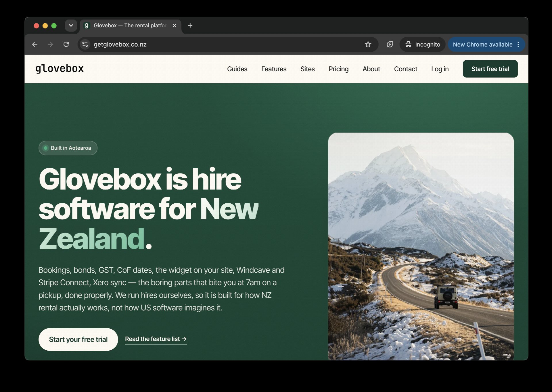
Task: Click the Glovebox favicon in the tab
Action: coord(87,26)
